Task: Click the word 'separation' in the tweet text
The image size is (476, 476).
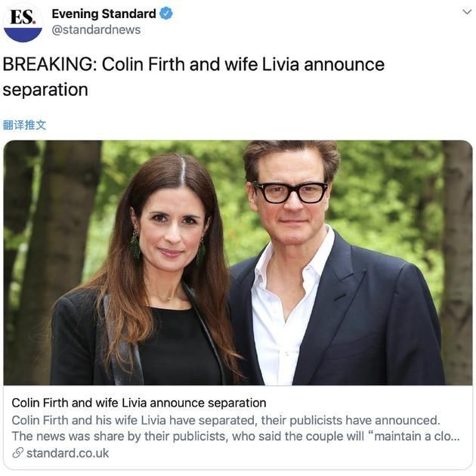Action: coord(45,90)
